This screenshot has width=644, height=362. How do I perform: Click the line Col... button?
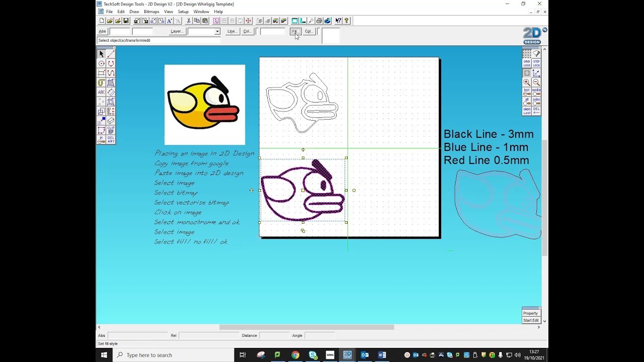(x=247, y=31)
